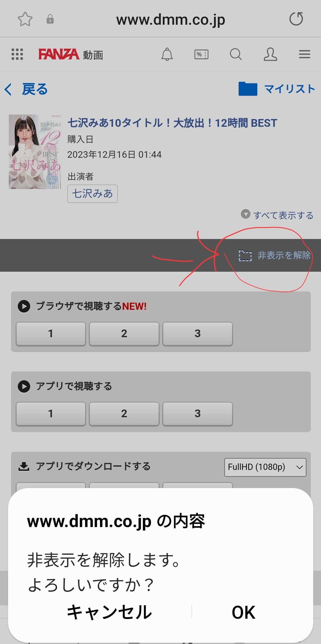This screenshot has width=321, height=644.
Task: Open the hamburger menu
Action: [x=305, y=54]
